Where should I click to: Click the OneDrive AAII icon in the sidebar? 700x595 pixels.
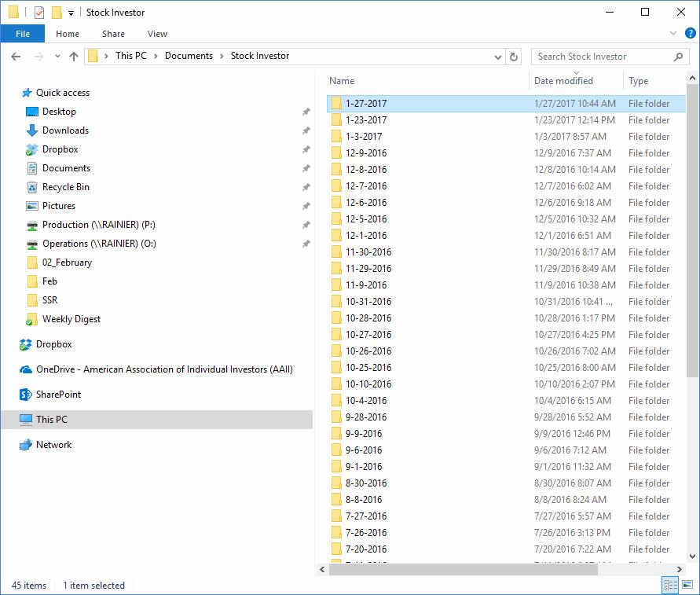[24, 369]
